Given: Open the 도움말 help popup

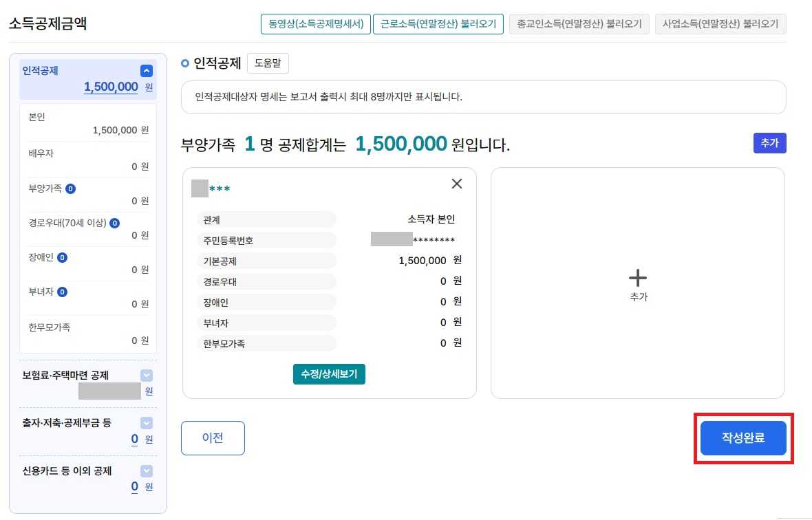Looking at the screenshot, I should tap(267, 62).
